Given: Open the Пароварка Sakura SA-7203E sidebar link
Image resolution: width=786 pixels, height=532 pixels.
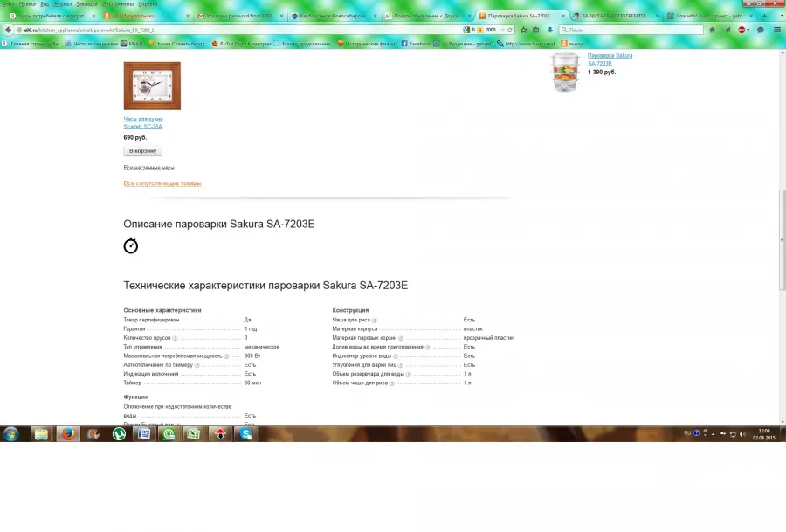Looking at the screenshot, I should pyautogui.click(x=610, y=59).
